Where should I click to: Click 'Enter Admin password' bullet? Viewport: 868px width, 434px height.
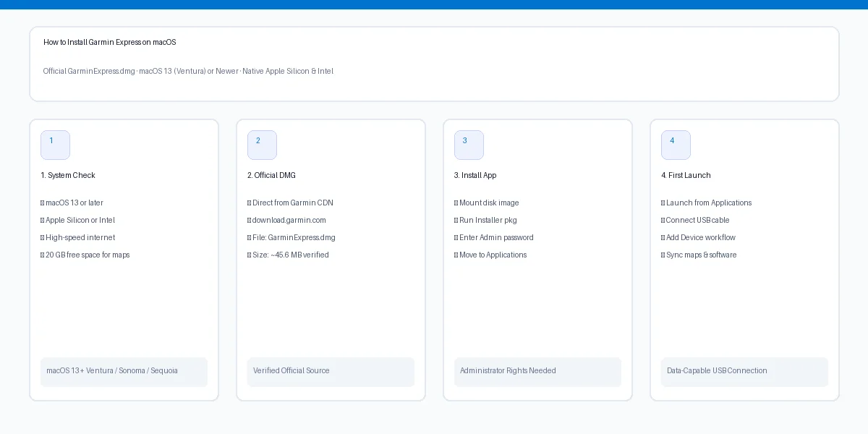click(494, 237)
